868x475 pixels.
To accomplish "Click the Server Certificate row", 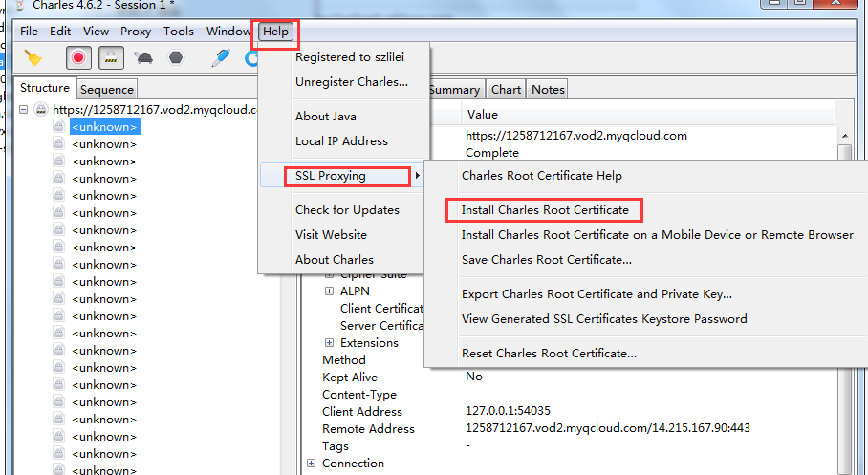I will [x=382, y=326].
